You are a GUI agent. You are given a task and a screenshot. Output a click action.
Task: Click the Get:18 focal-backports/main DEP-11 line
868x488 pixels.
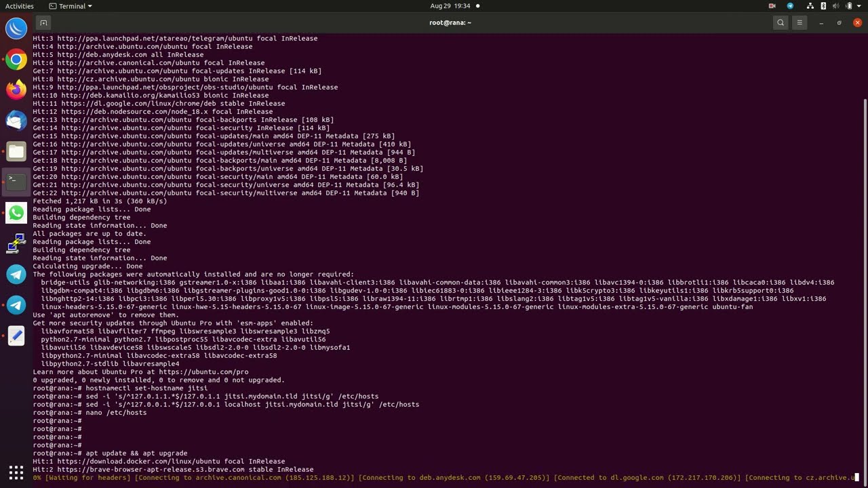[x=220, y=161]
